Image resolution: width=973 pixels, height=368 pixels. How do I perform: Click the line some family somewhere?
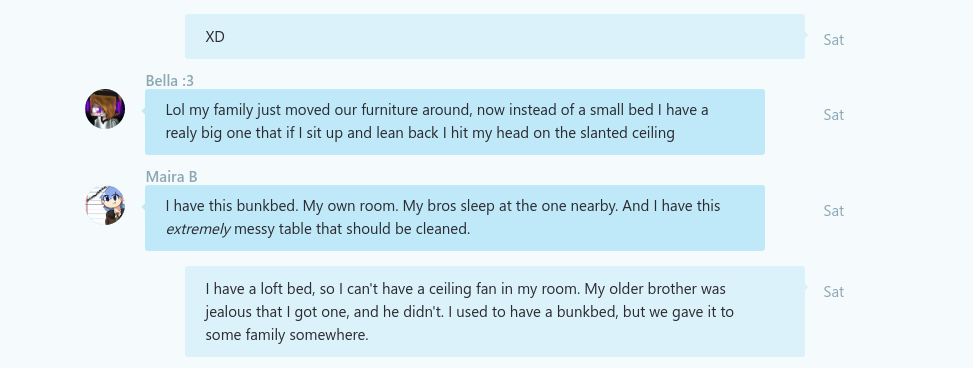click(x=287, y=336)
